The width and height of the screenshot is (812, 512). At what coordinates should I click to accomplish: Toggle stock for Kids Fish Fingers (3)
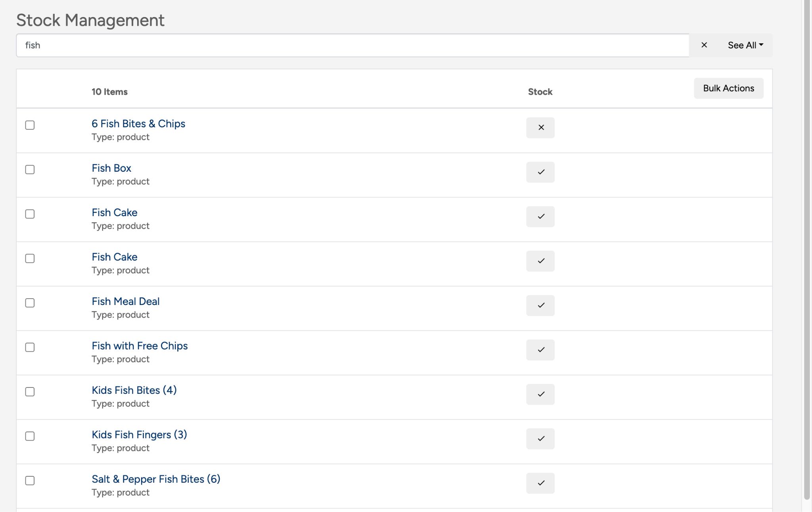pos(540,439)
